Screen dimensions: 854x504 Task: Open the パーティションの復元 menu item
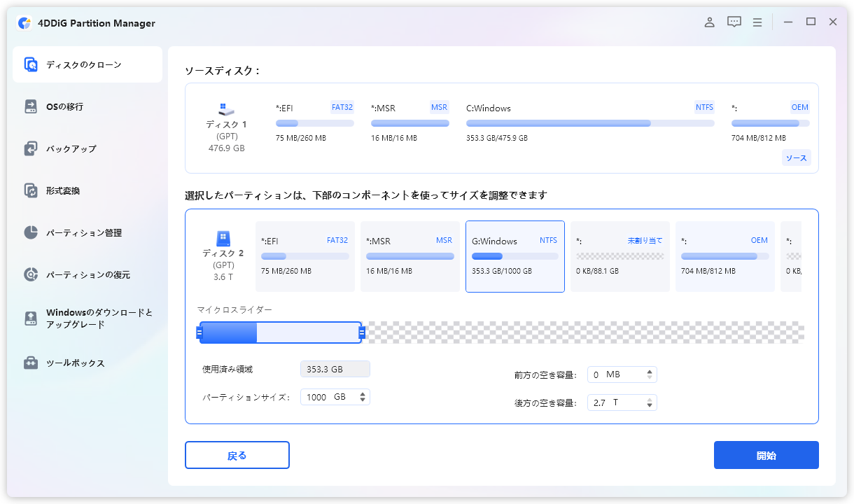coord(87,274)
